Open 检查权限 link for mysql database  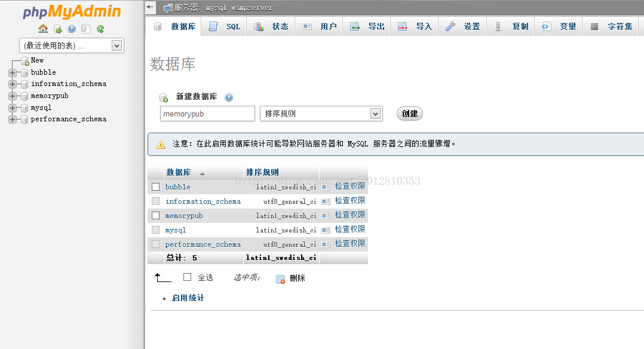(351, 229)
